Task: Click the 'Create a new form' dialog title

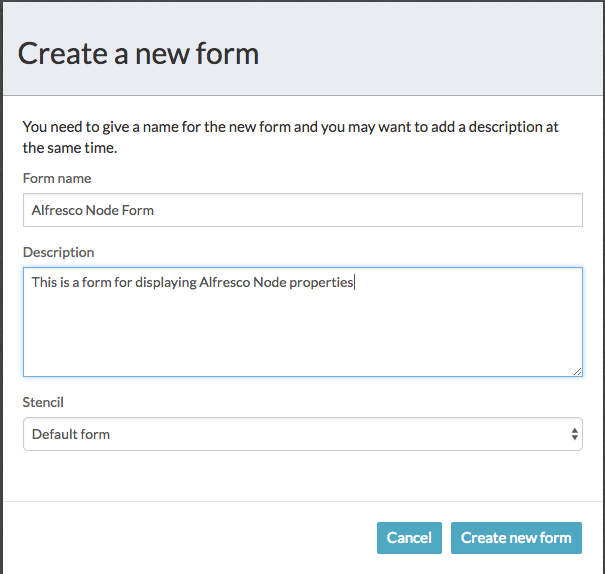Action: 138,54
